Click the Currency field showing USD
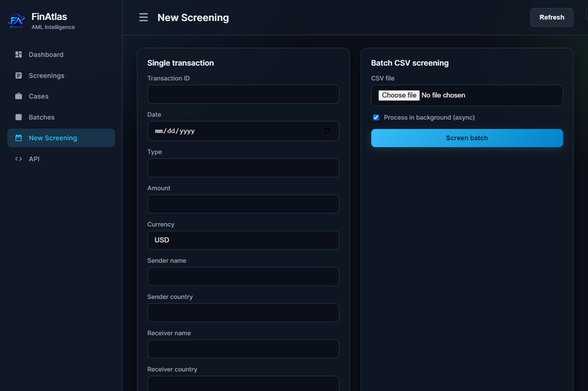 point(243,240)
